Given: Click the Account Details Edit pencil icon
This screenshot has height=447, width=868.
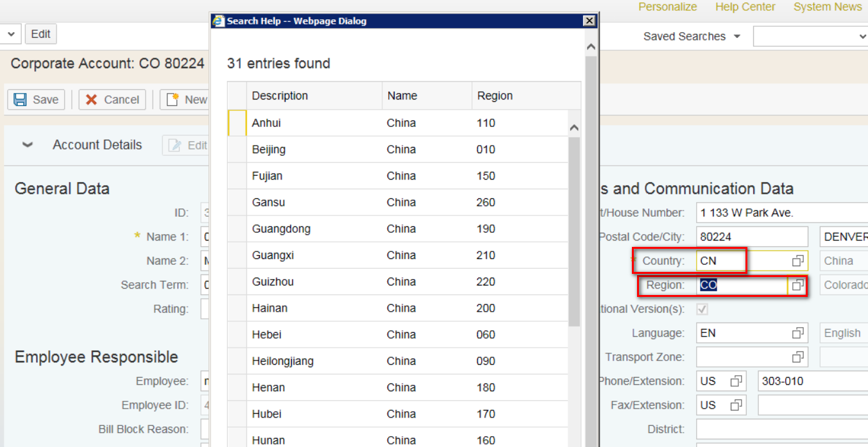Looking at the screenshot, I should pyautogui.click(x=174, y=146).
